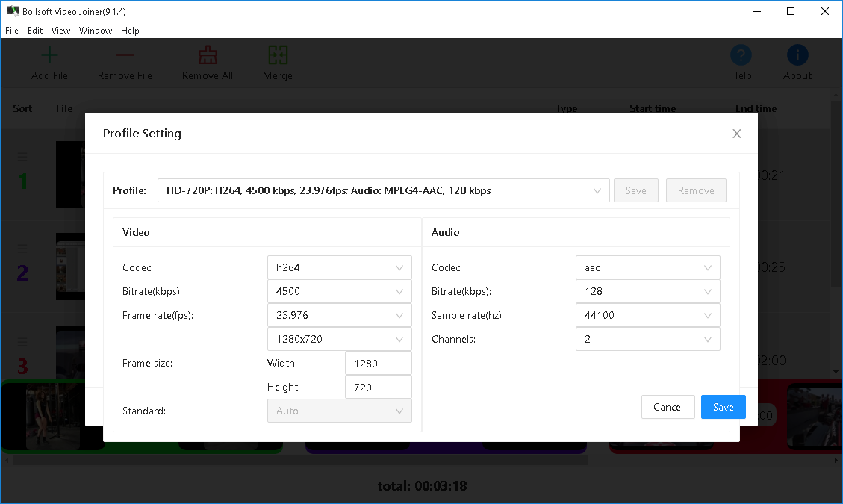
Task: Click the Width input field
Action: [378, 364]
